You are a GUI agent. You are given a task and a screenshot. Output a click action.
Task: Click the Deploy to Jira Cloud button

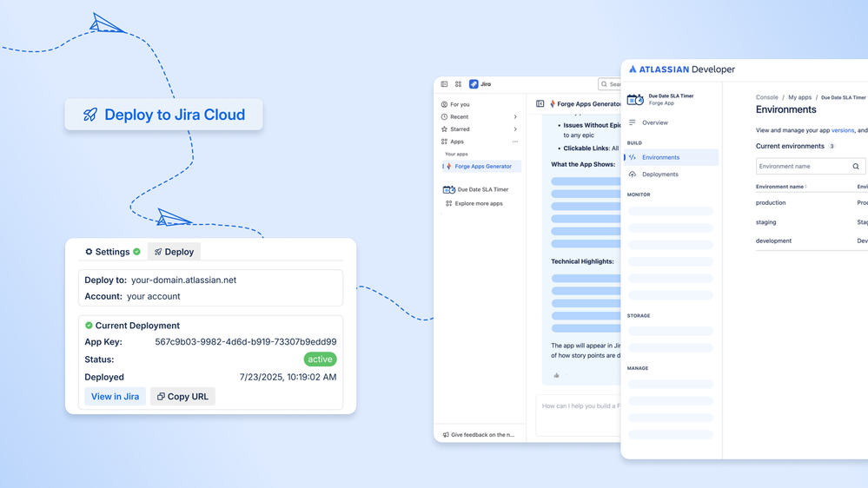164,115
